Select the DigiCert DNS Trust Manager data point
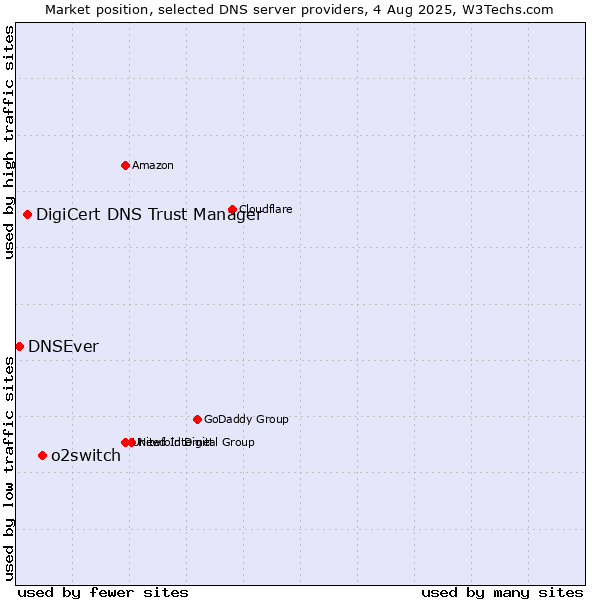Image resolution: width=600 pixels, height=600 pixels. pos(27,214)
